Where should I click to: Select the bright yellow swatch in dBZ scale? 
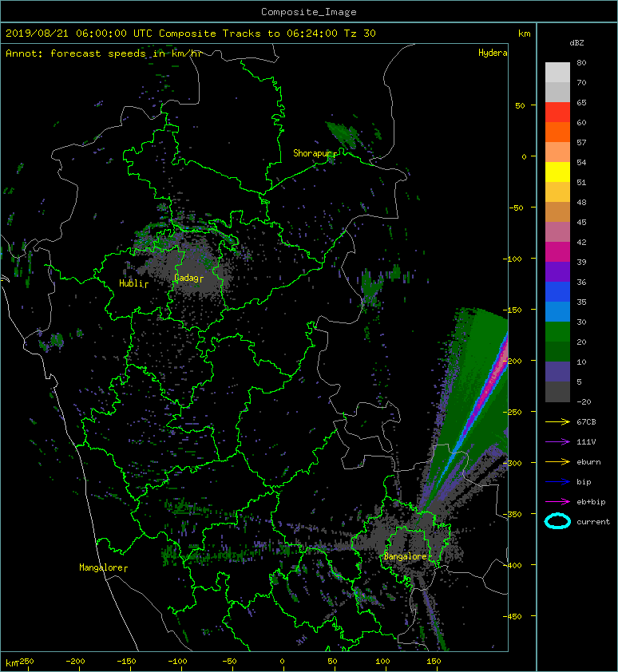point(557,172)
